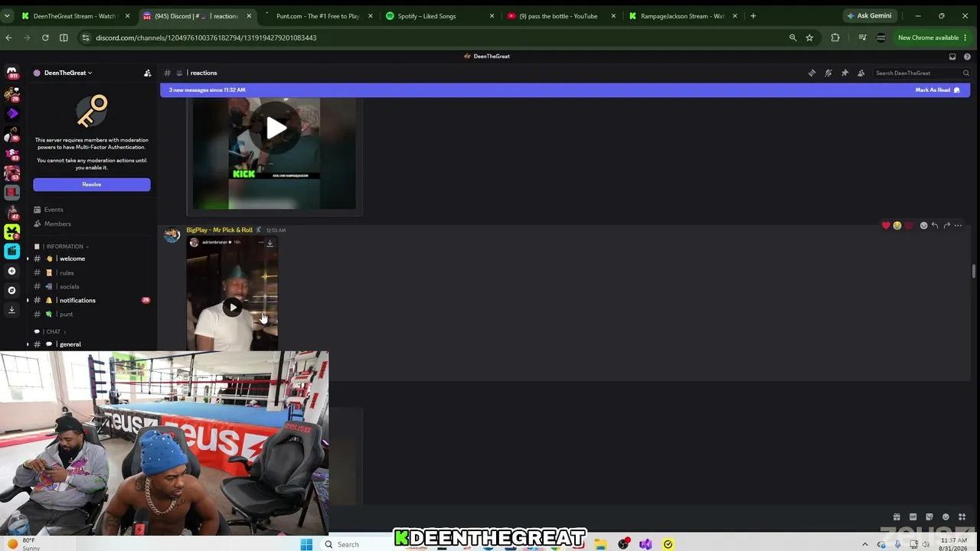
Task: Open apps launcher in message bar
Action: 962,517
